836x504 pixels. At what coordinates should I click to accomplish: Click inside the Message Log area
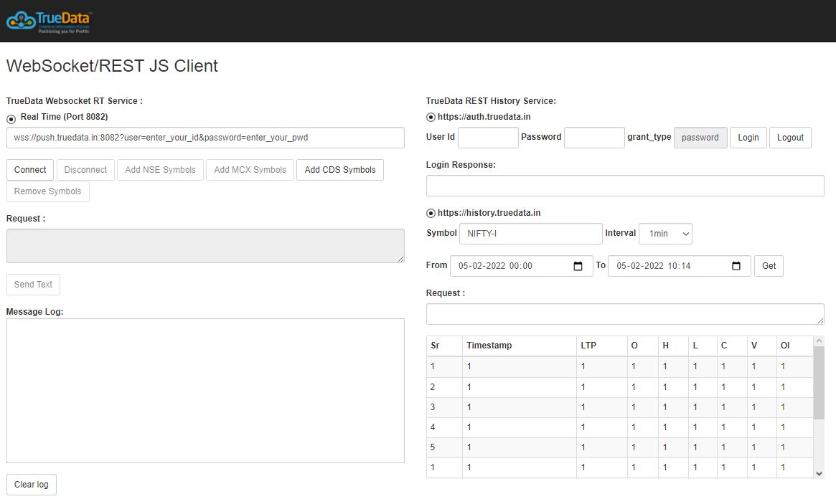pos(205,391)
